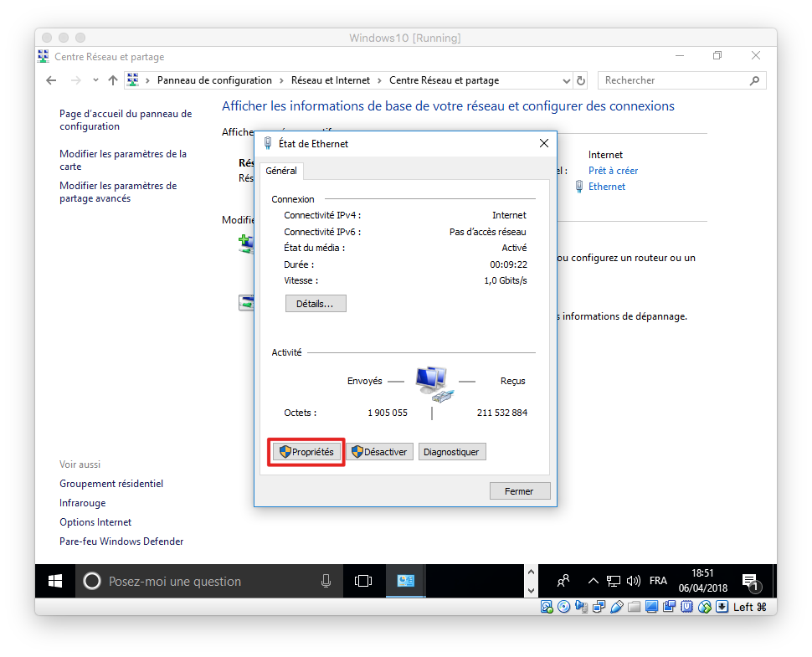The width and height of the screenshot is (812, 657).
Task: Click the Prêt à créer link
Action: 613,171
